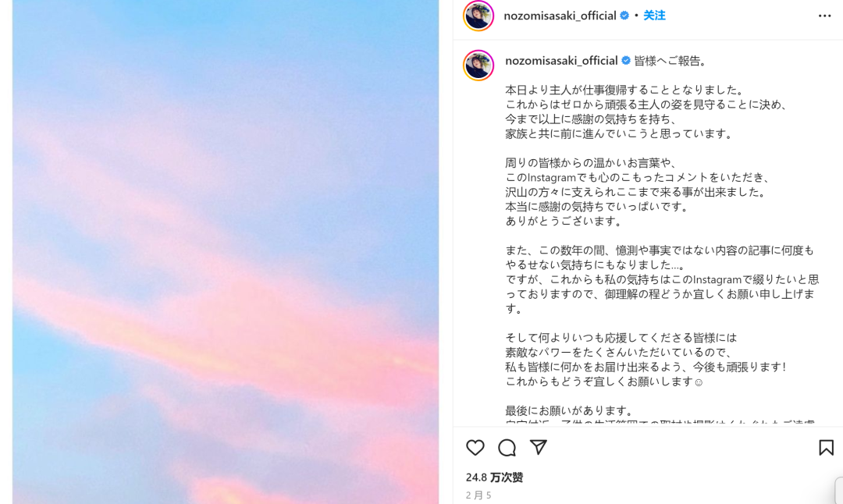Open comments with the speech bubble icon
This screenshot has width=843, height=504.
(507, 448)
